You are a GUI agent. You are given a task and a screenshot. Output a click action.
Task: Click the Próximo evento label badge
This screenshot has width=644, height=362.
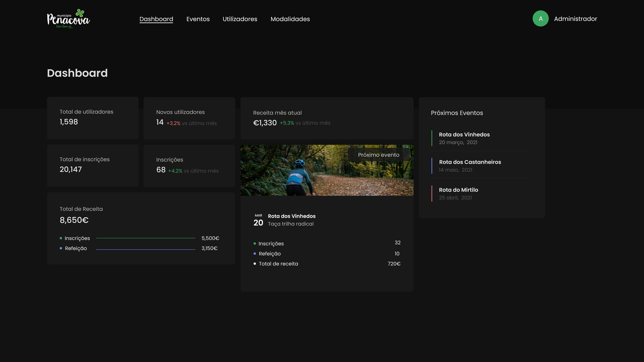coord(378,155)
